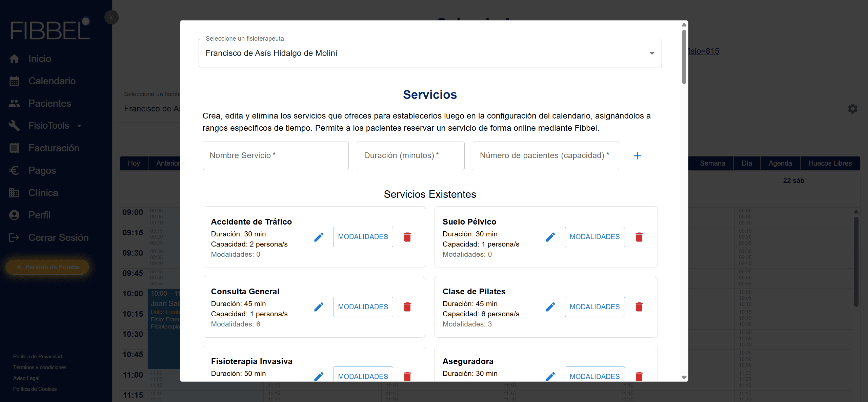This screenshot has width=868, height=402.
Task: Open Modalidades for Consulta General
Action: pyautogui.click(x=363, y=307)
